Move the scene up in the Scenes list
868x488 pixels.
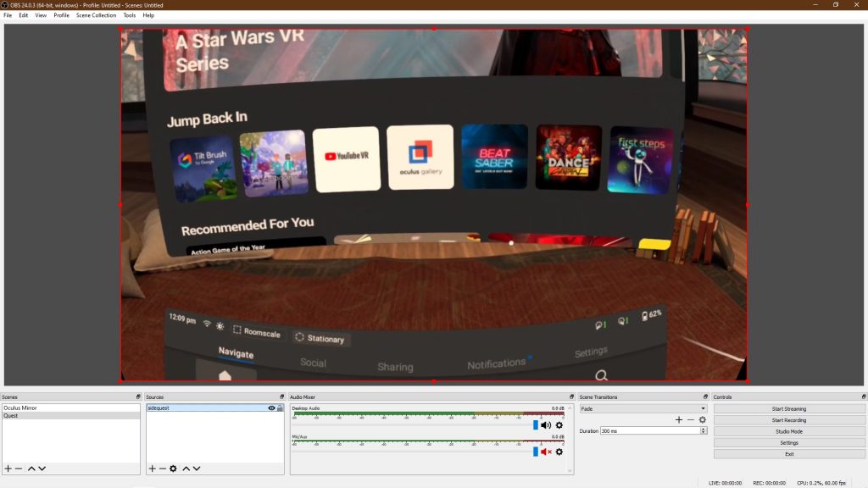coord(31,469)
